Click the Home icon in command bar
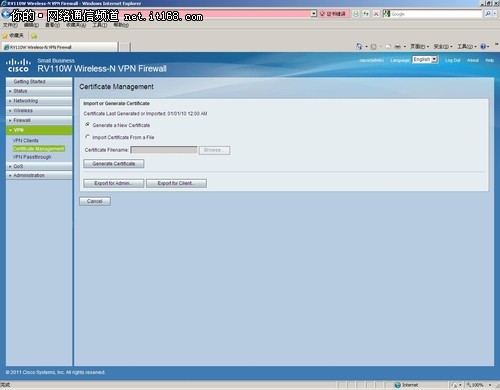This screenshot has height=390, width=500. [359, 46]
